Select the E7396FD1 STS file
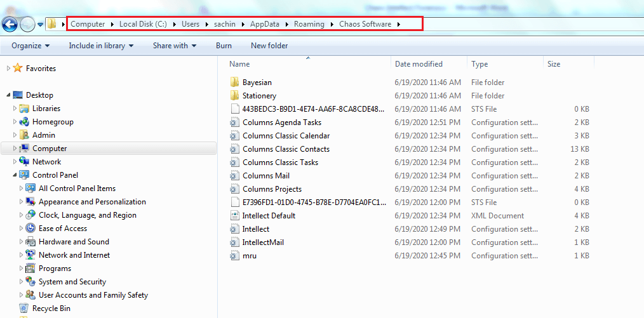The image size is (644, 318). 314,202
